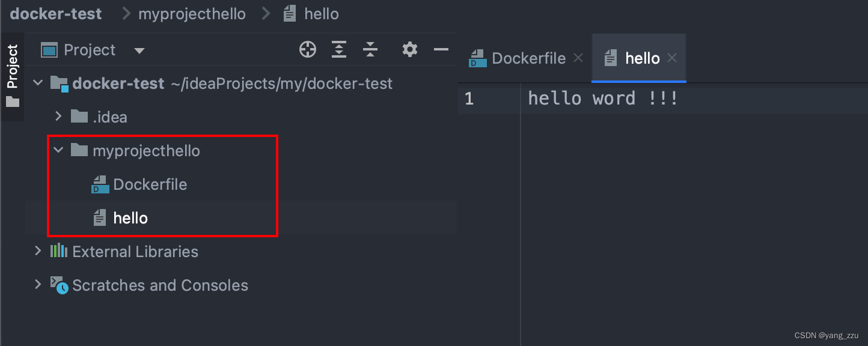
Task: Collapse the myprojecthello folder
Action: (58, 150)
